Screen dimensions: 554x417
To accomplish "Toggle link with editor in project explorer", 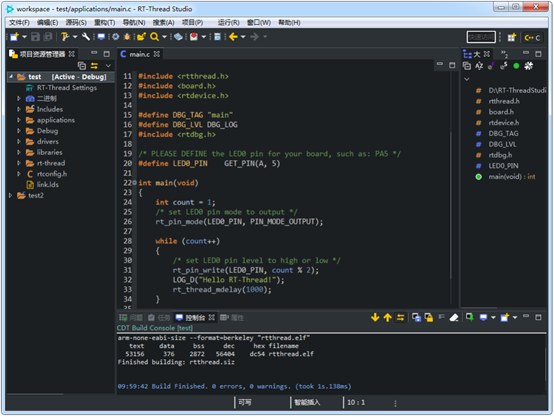I will pyautogui.click(x=94, y=65).
